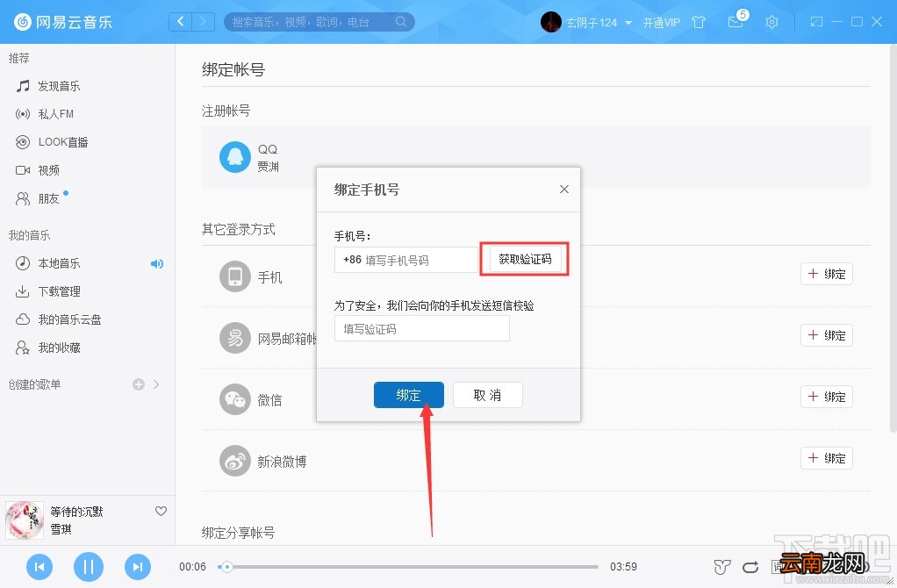The height and width of the screenshot is (588, 897).
Task: Toggle the loop playback mode icon
Action: click(x=750, y=567)
